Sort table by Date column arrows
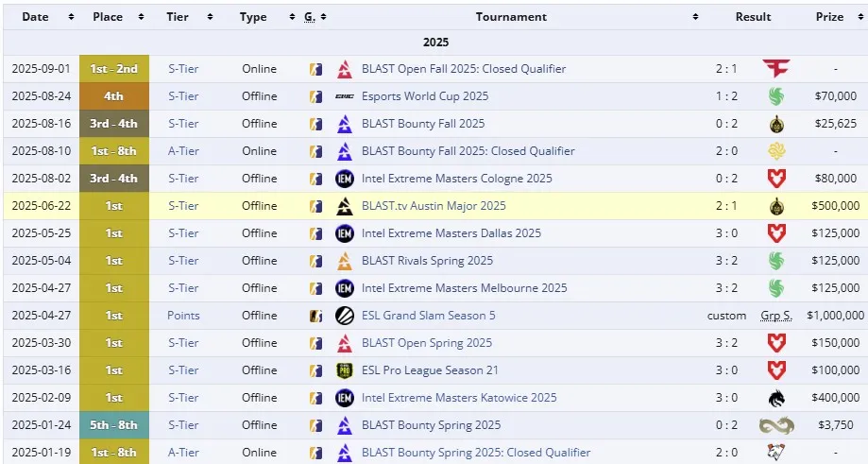Viewport: 868px width, 464px height. [x=71, y=17]
